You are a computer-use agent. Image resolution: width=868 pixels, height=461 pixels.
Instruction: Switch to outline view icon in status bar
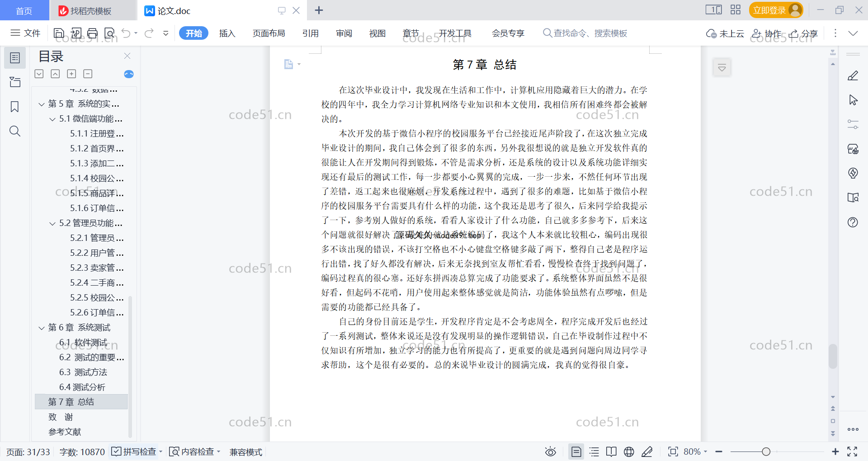pyautogui.click(x=594, y=452)
